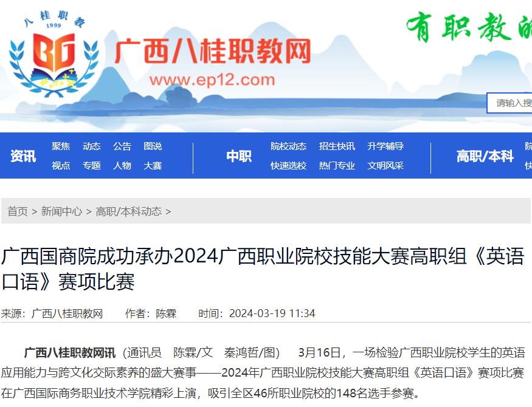The image size is (532, 407).
Task: Go to 升学辅导 page
Action: click(x=385, y=146)
